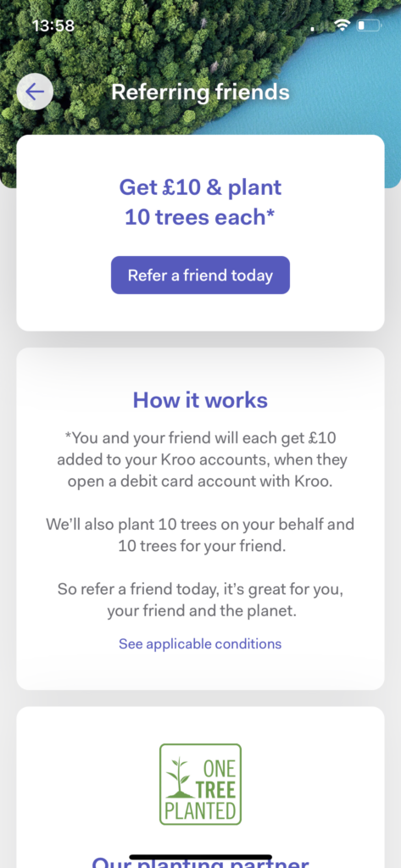This screenshot has height=868, width=401.
Task: Tap the Get £10 & plant 10 trees heading
Action: click(200, 202)
